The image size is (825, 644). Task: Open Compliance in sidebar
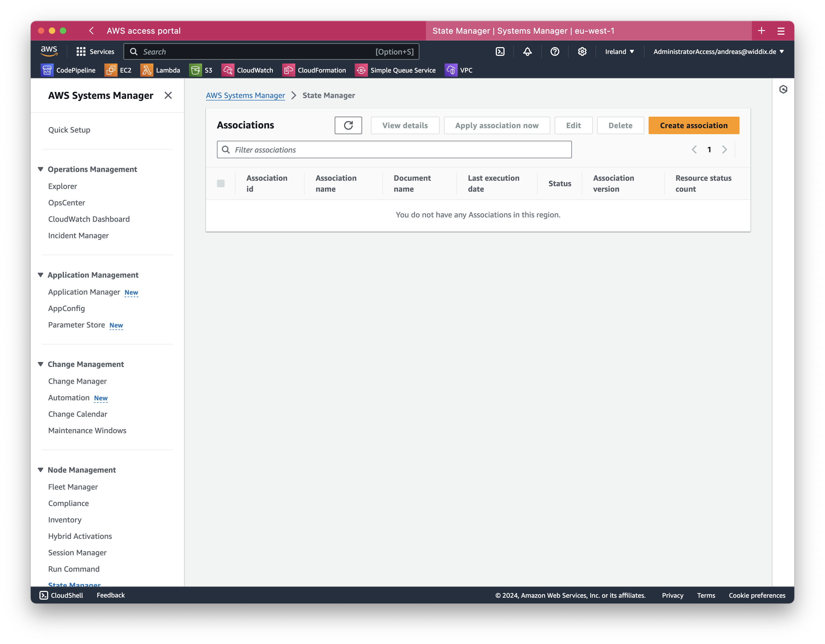pos(68,504)
